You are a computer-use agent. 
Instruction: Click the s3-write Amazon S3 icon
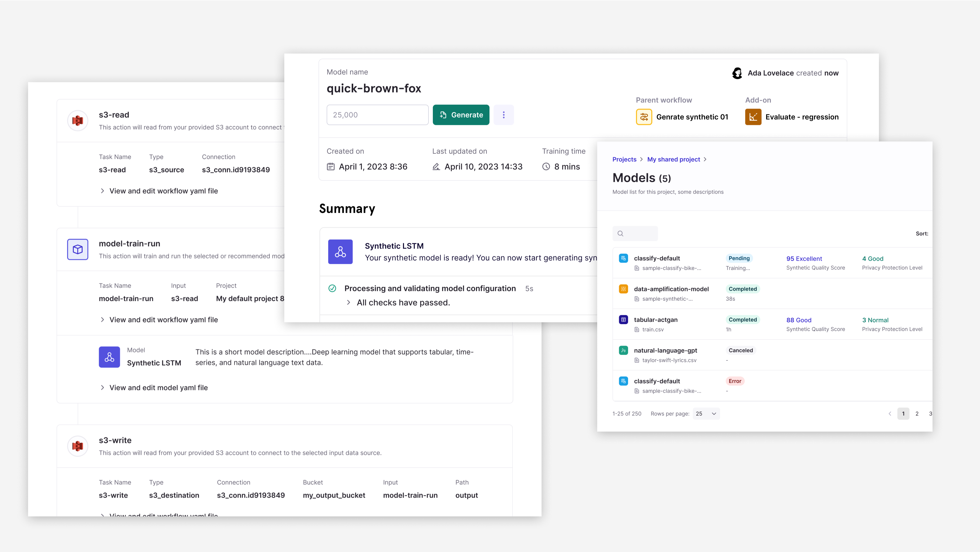point(78,446)
